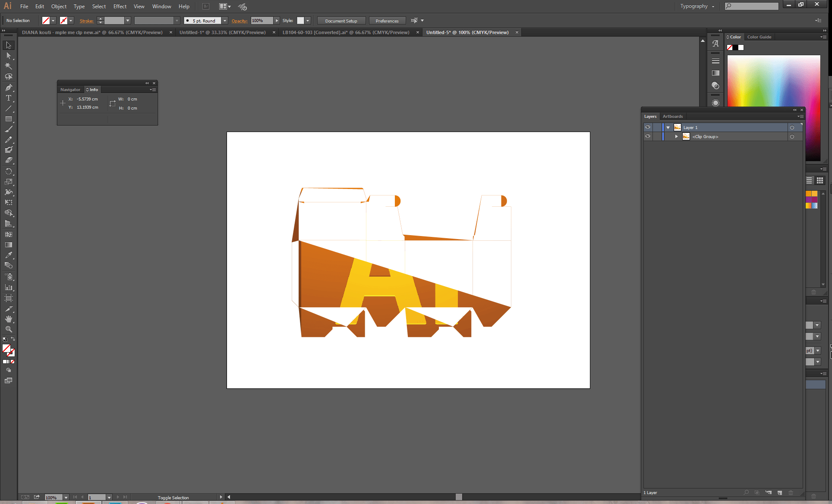The image size is (832, 504).
Task: Toggle visibility of Clip Group sublayer
Action: (x=648, y=136)
